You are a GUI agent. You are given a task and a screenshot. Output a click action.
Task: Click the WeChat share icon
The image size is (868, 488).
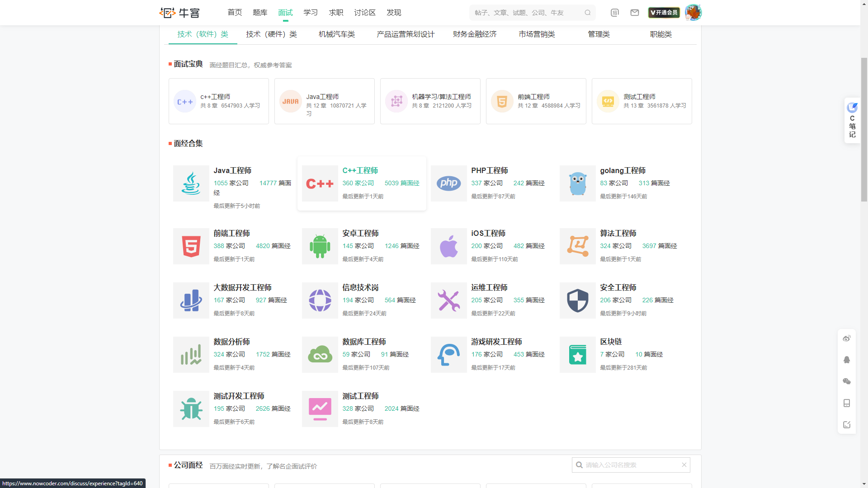(847, 381)
